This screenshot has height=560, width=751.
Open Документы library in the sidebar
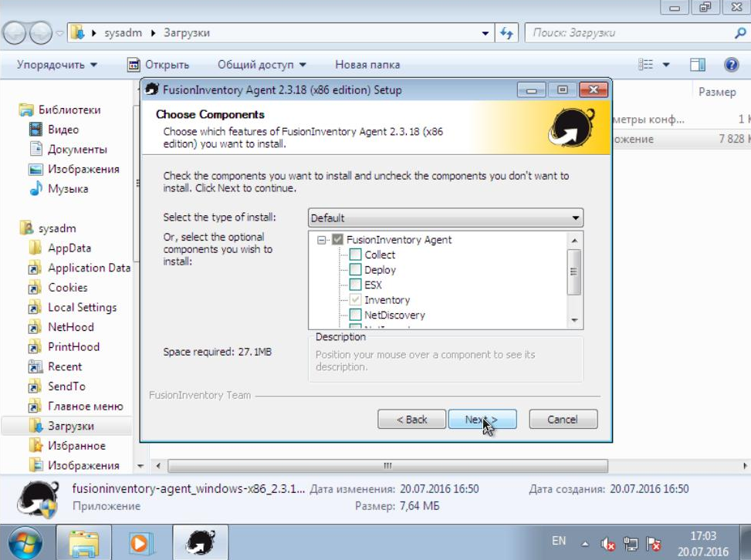pyautogui.click(x=67, y=150)
